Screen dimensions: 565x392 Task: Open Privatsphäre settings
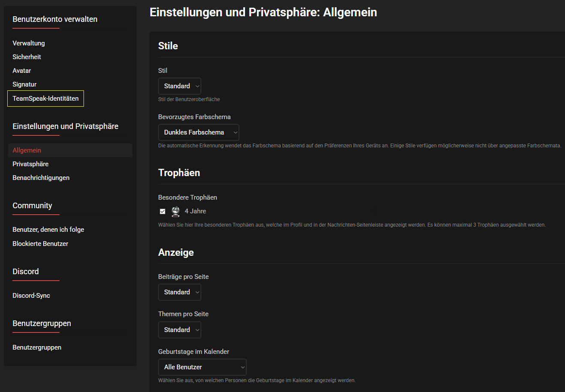tap(30, 164)
